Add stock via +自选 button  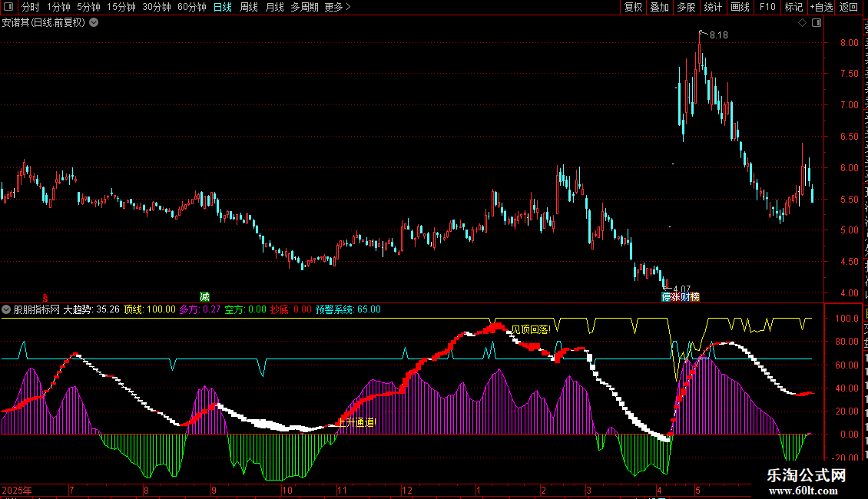pos(821,7)
